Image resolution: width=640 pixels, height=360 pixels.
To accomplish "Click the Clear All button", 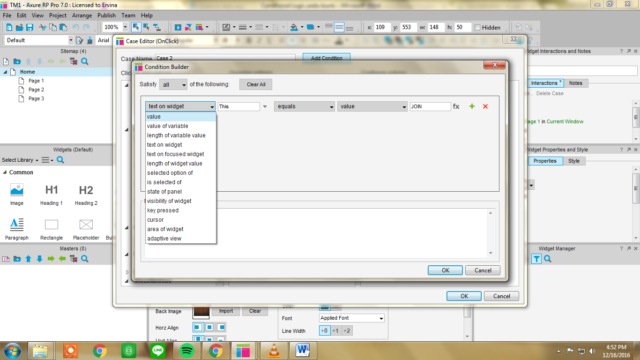I will pos(256,84).
